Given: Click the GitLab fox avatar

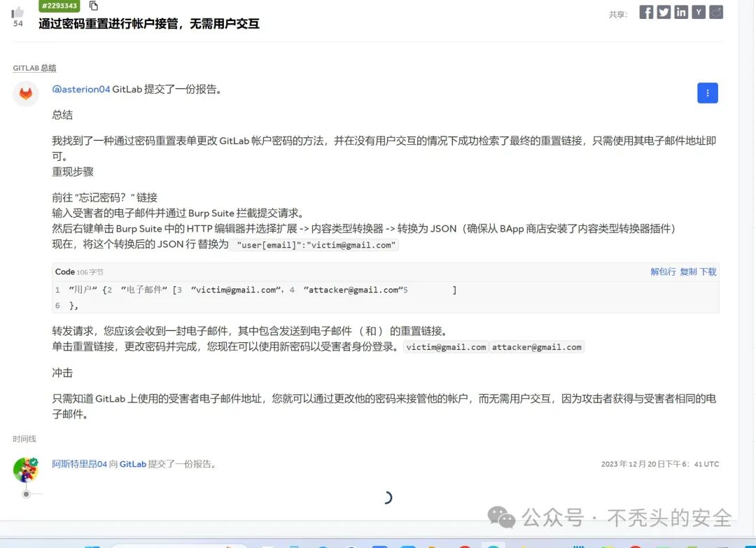Looking at the screenshot, I should [26, 94].
